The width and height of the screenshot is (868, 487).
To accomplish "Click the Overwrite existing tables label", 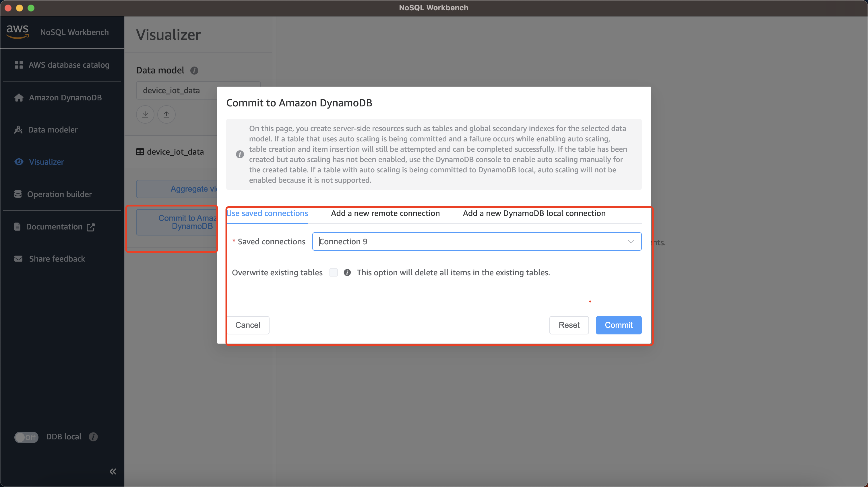I will click(x=277, y=272).
